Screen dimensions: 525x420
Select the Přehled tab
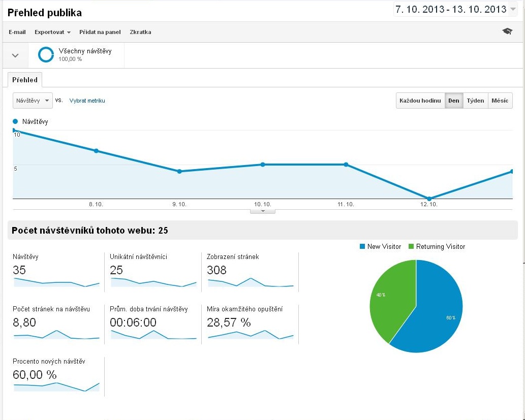25,80
